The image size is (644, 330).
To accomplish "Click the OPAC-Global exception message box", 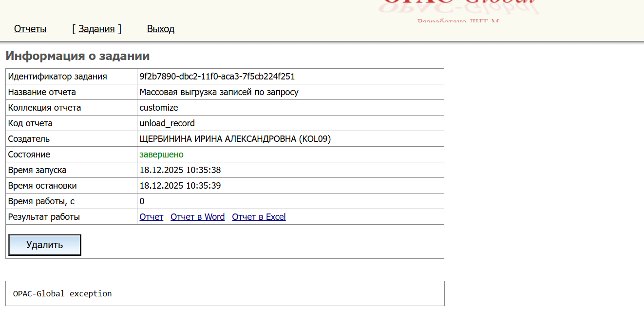I will (x=225, y=293).
